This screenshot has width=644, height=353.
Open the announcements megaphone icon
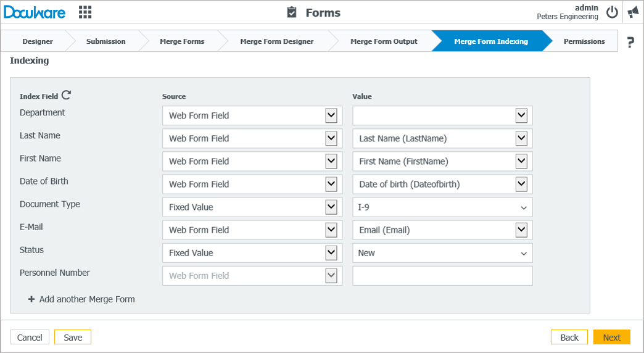(x=633, y=12)
